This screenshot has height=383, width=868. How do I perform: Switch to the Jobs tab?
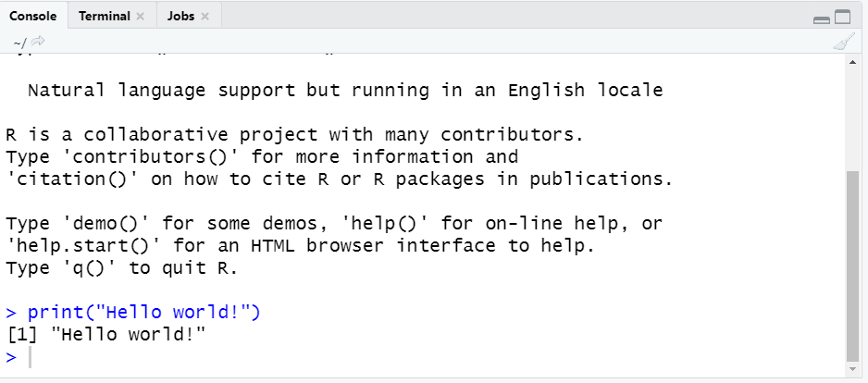(x=180, y=17)
